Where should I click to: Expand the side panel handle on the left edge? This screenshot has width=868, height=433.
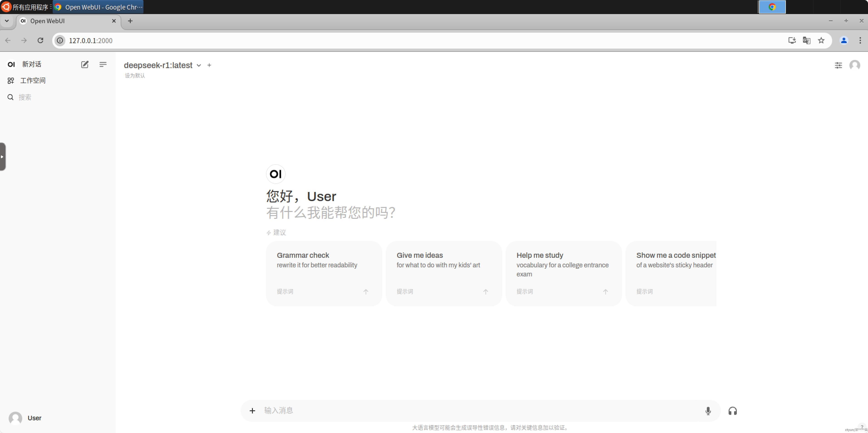point(2,157)
